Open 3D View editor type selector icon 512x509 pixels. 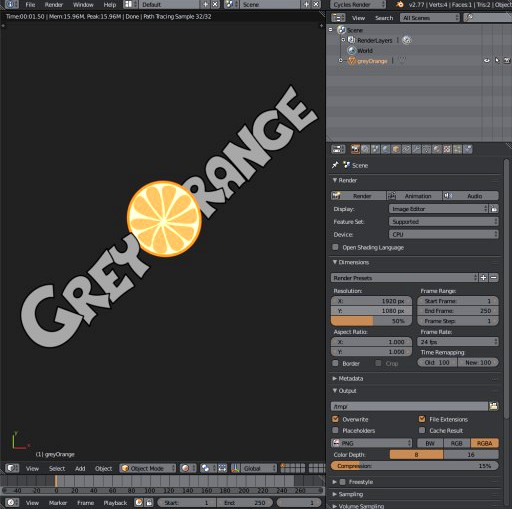[12, 468]
